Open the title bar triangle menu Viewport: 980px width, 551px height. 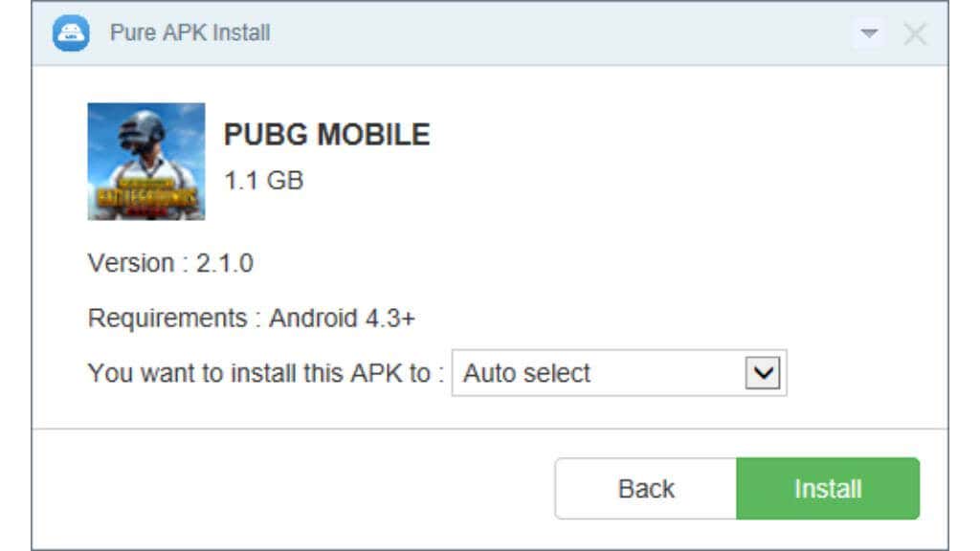pyautogui.click(x=869, y=33)
